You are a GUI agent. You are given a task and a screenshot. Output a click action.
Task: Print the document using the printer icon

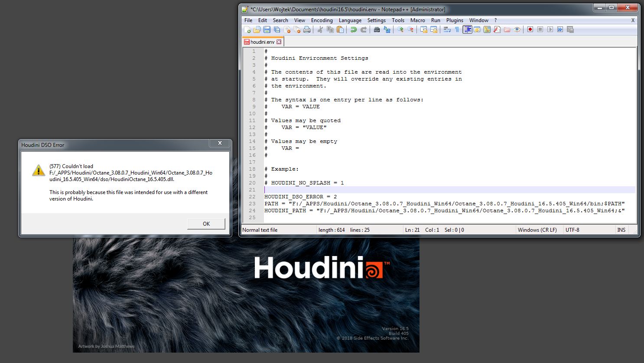307,29
